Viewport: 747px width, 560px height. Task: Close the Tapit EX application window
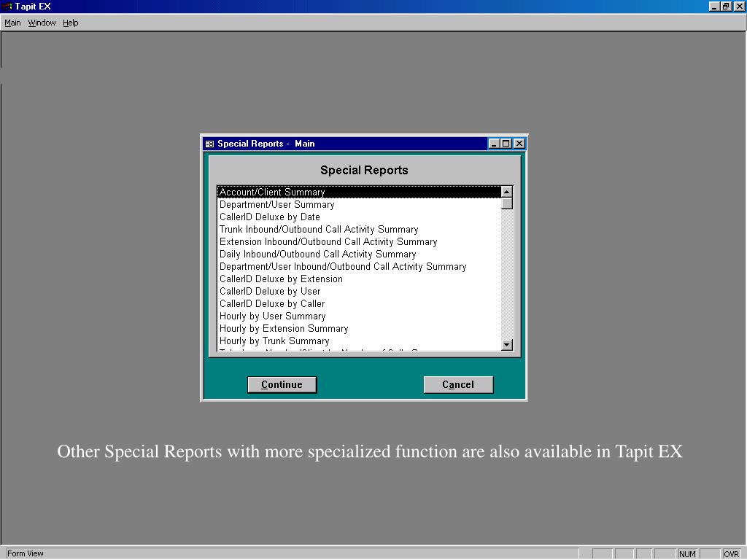click(x=739, y=6)
